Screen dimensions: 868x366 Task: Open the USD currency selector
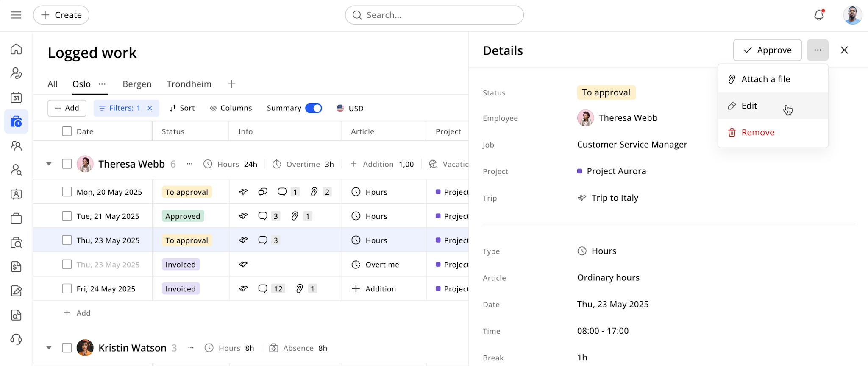click(350, 108)
